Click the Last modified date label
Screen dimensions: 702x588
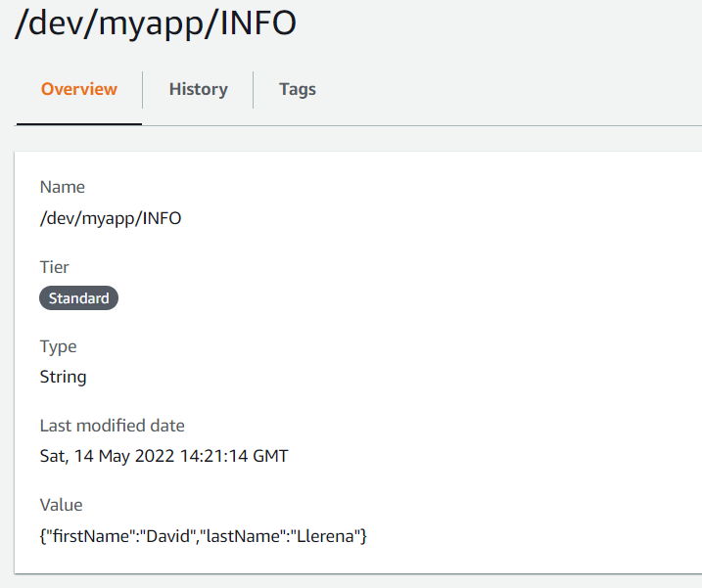click(112, 426)
